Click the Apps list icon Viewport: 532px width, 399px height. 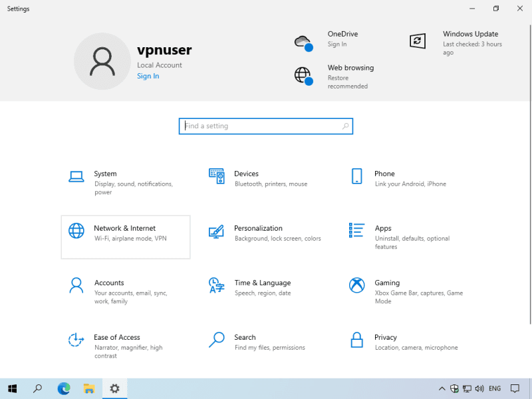(x=356, y=231)
